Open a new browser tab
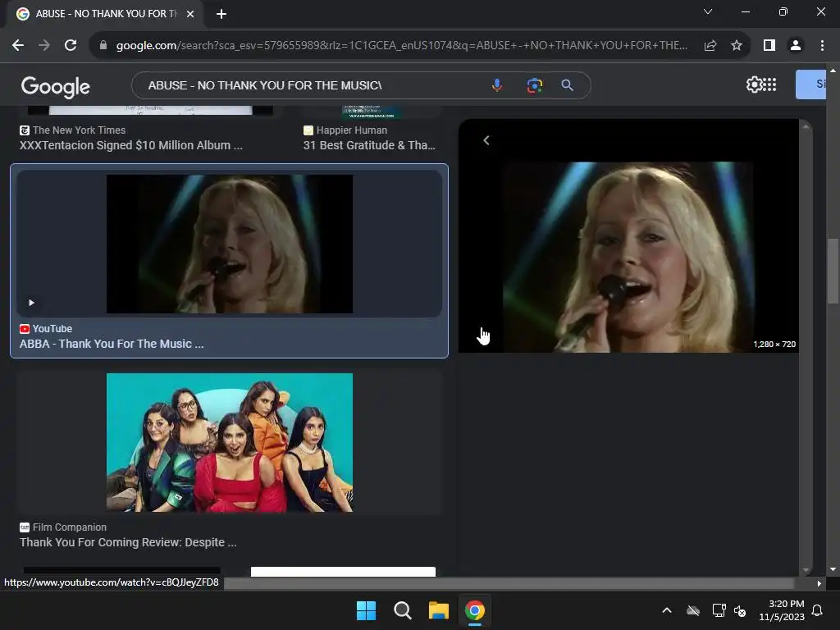 [x=221, y=14]
